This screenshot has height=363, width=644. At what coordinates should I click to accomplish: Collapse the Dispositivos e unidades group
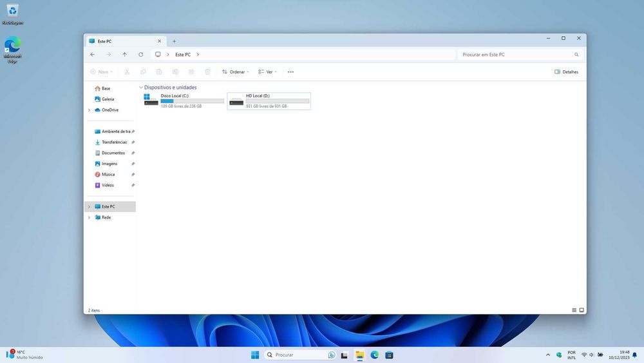(x=141, y=87)
